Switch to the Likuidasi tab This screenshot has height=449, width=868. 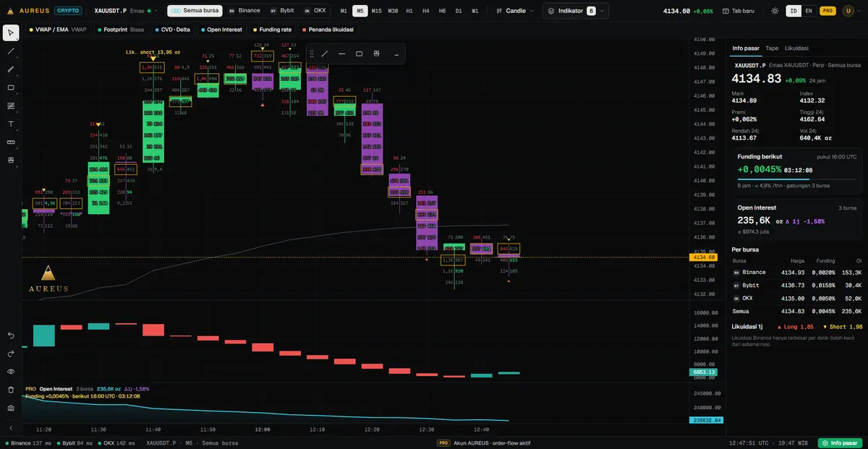coord(796,48)
